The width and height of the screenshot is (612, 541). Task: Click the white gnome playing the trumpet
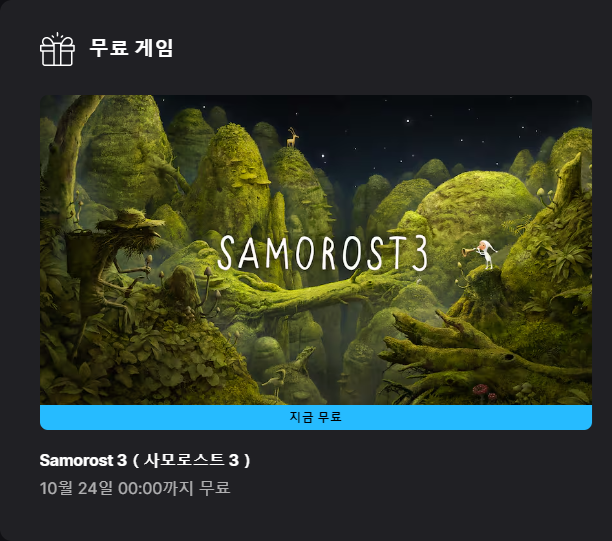pyautogui.click(x=487, y=254)
